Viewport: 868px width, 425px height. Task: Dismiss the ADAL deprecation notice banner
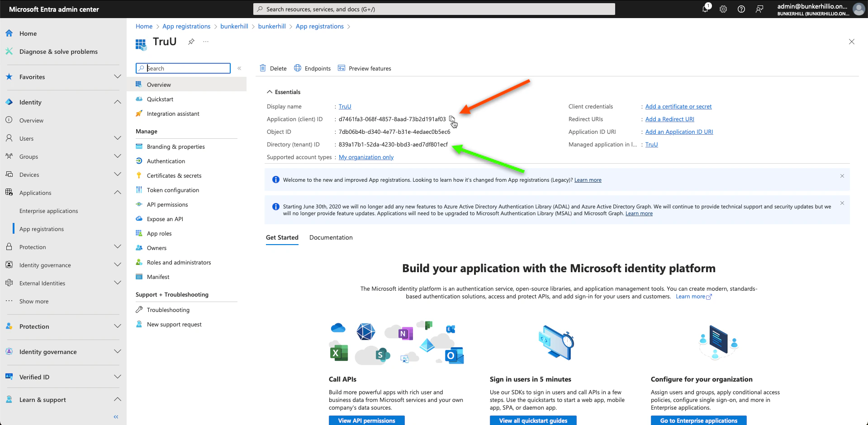point(842,203)
